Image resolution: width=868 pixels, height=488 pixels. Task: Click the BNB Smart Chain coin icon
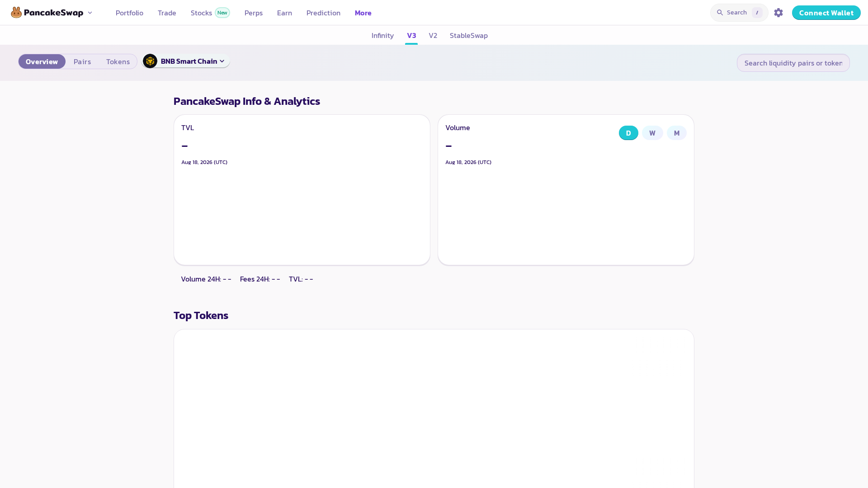tap(150, 61)
